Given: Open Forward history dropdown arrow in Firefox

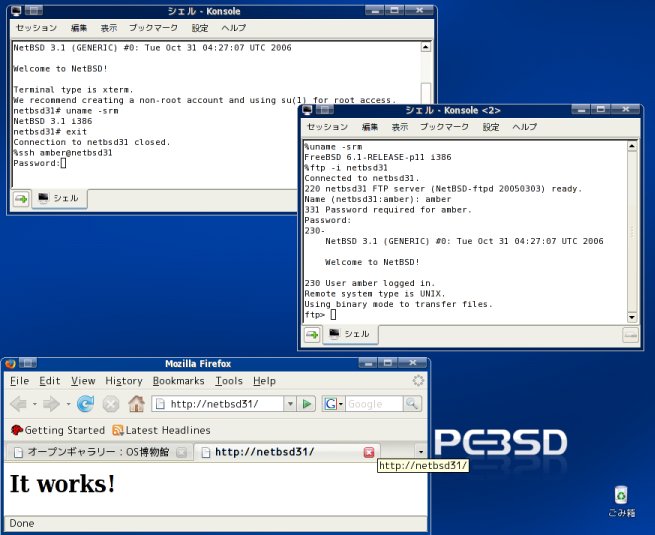Looking at the screenshot, I should (x=68, y=404).
